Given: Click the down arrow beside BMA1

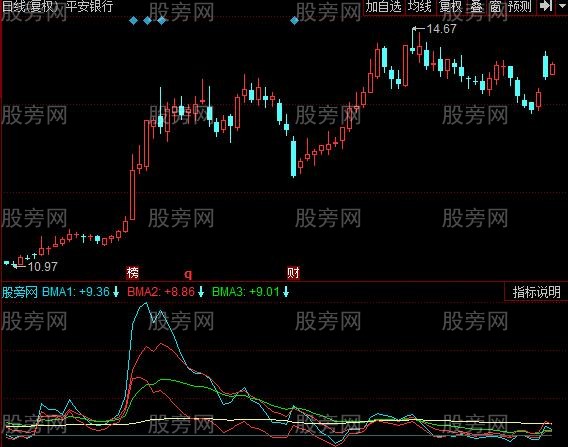Looking at the screenshot, I should tap(116, 292).
